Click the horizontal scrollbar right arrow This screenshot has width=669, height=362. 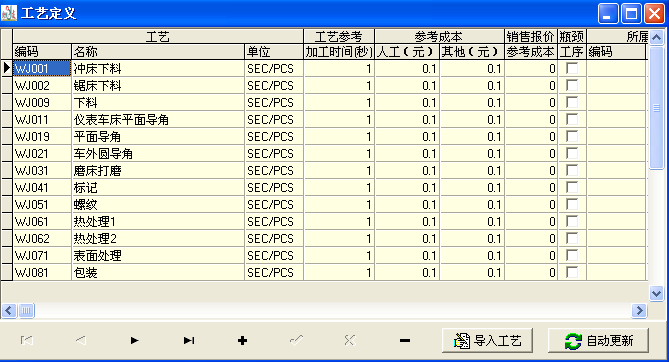(639, 310)
